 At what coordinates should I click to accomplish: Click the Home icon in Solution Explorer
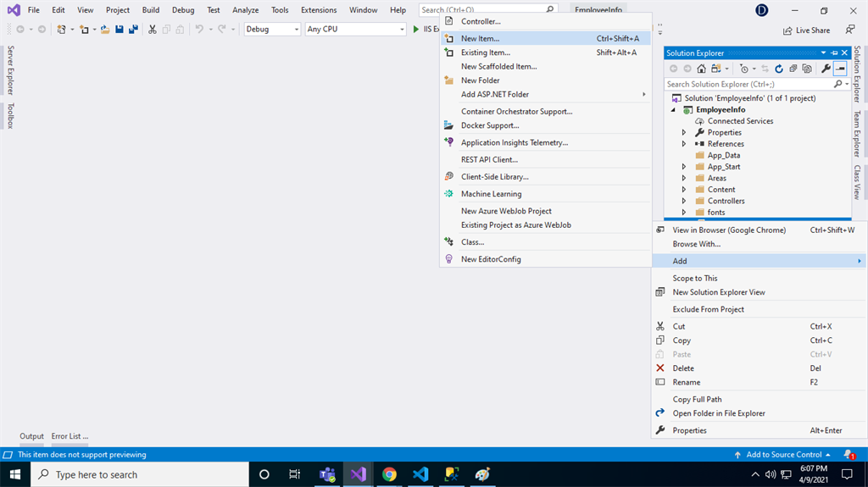[703, 69]
